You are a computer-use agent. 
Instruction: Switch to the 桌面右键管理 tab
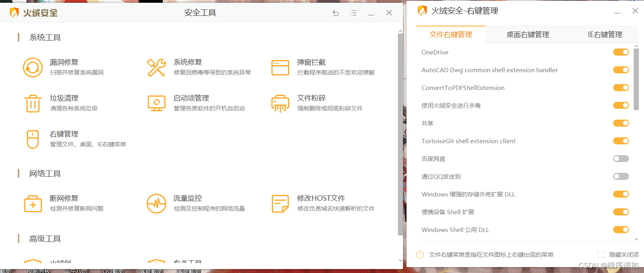[528, 35]
